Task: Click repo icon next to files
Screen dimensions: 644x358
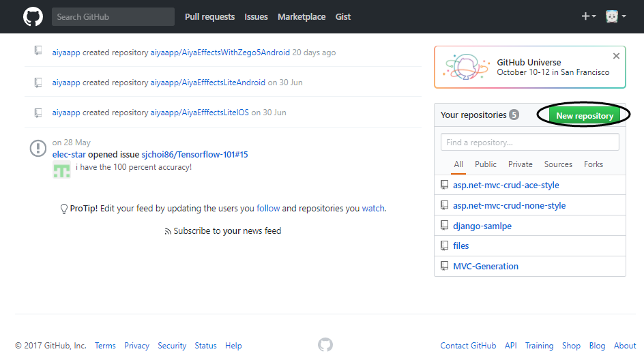Action: click(x=444, y=245)
